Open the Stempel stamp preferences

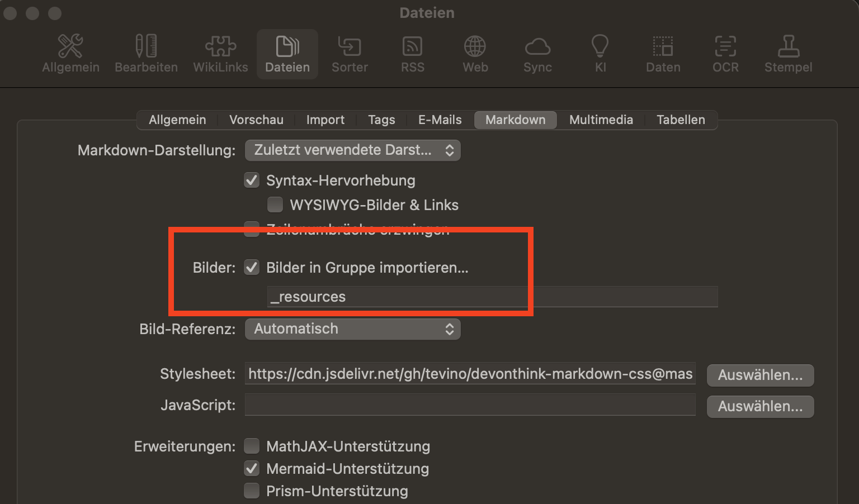point(788,54)
